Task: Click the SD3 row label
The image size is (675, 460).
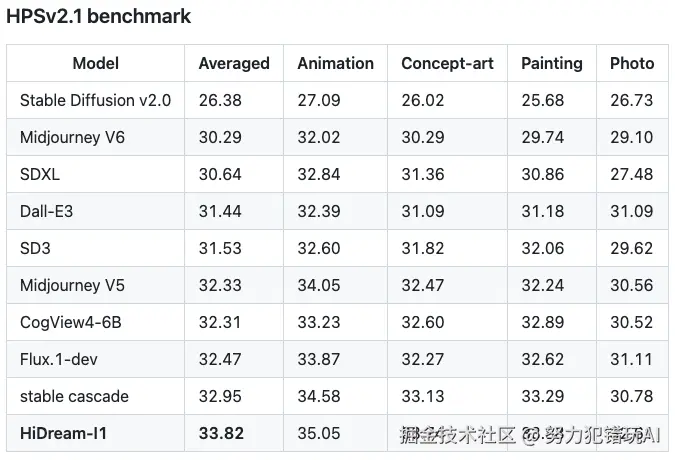Action: tap(36, 248)
